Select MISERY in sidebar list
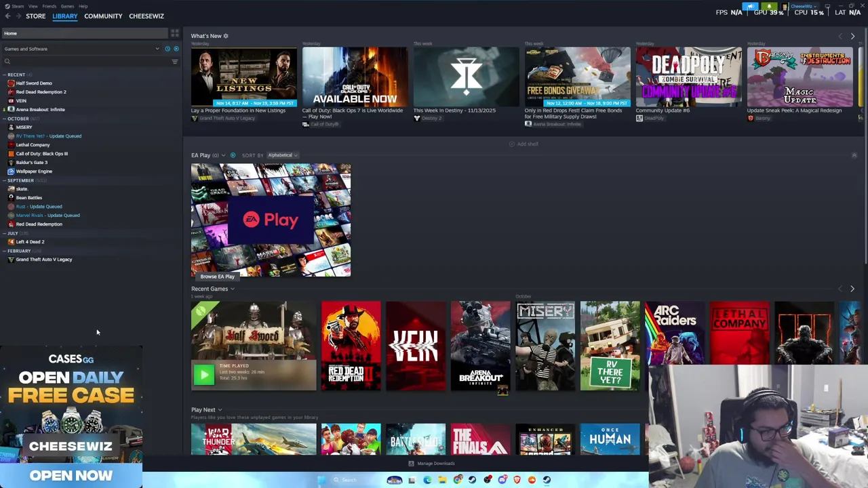This screenshot has width=868, height=488. pyautogui.click(x=24, y=127)
